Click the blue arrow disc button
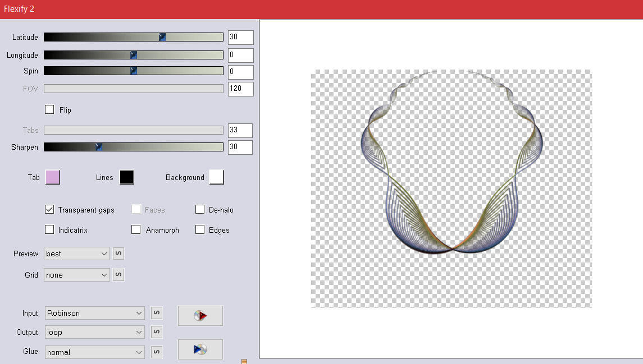The width and height of the screenshot is (643, 364). (x=200, y=349)
